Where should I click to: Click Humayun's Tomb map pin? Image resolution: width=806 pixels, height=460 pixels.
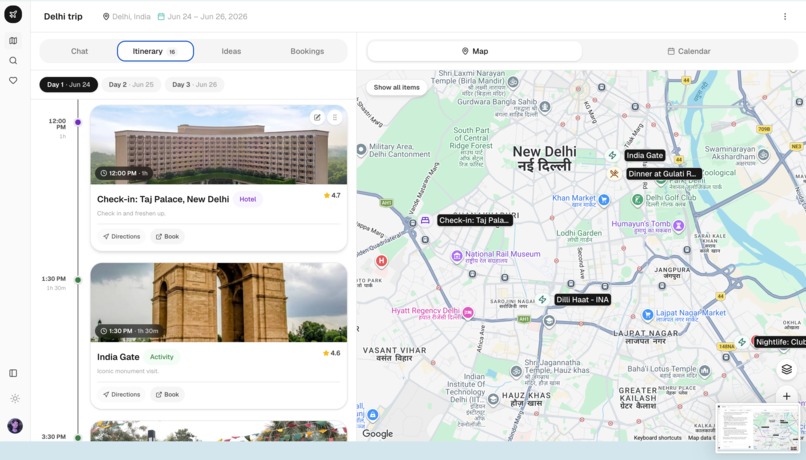[679, 226]
